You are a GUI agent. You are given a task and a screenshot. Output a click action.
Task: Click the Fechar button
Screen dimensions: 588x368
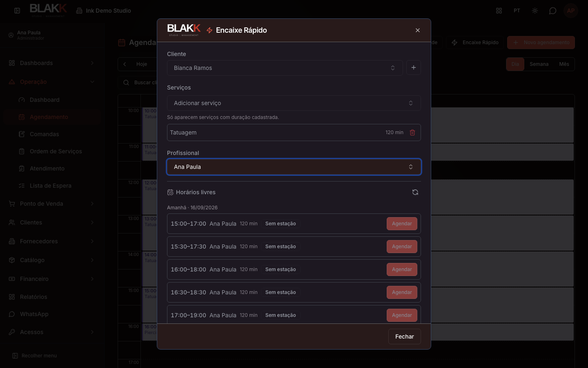(405, 337)
